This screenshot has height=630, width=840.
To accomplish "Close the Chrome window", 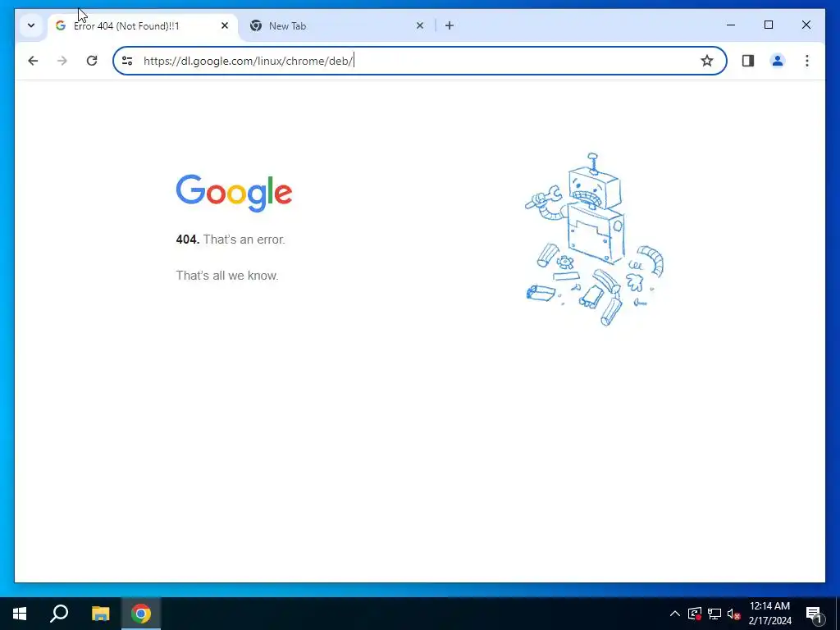I will pos(806,25).
